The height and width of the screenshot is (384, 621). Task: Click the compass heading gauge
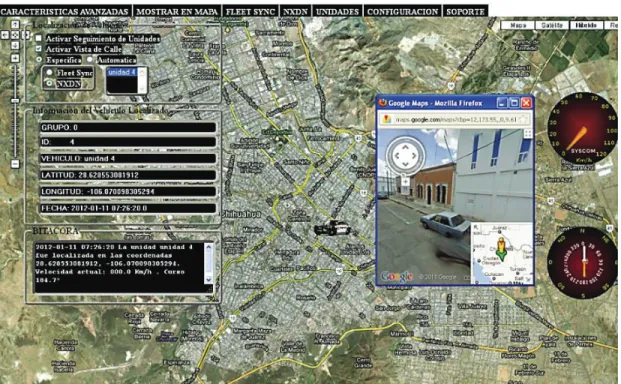pyautogui.click(x=582, y=263)
